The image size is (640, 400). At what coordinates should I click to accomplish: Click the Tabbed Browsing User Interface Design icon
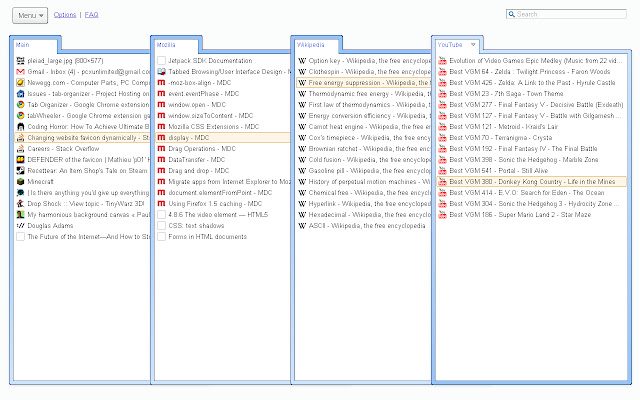pos(162,72)
